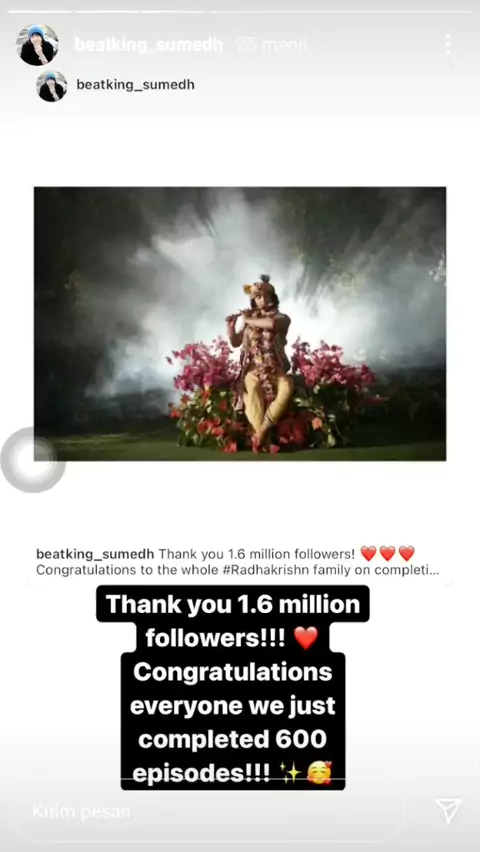Tap the gray circular touch indicator
The height and width of the screenshot is (852, 480).
pyautogui.click(x=33, y=460)
